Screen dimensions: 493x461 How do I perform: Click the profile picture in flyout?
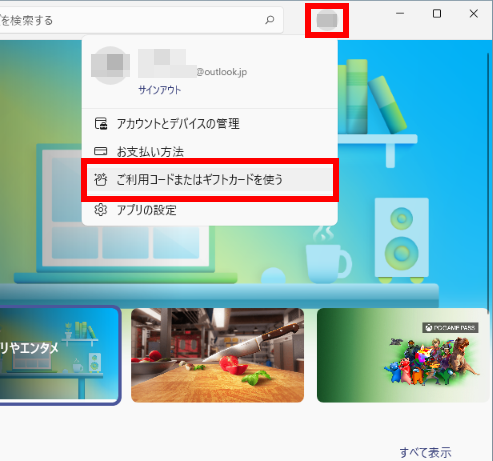(x=110, y=65)
